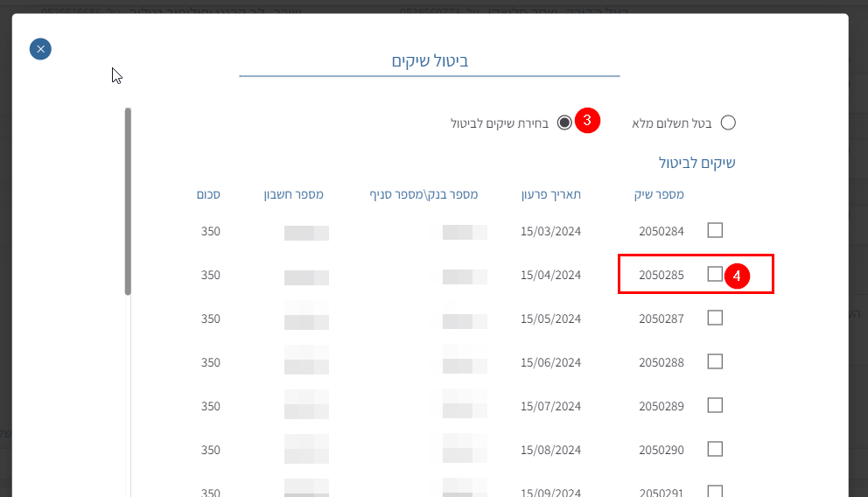Click the מספר חשבון column header

293,194
